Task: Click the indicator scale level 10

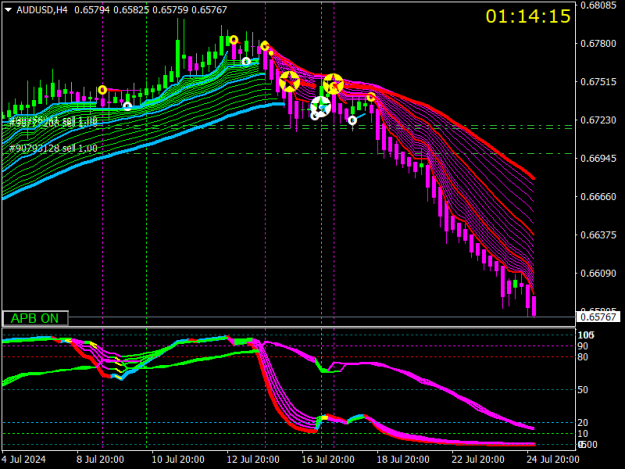Action: (x=583, y=434)
